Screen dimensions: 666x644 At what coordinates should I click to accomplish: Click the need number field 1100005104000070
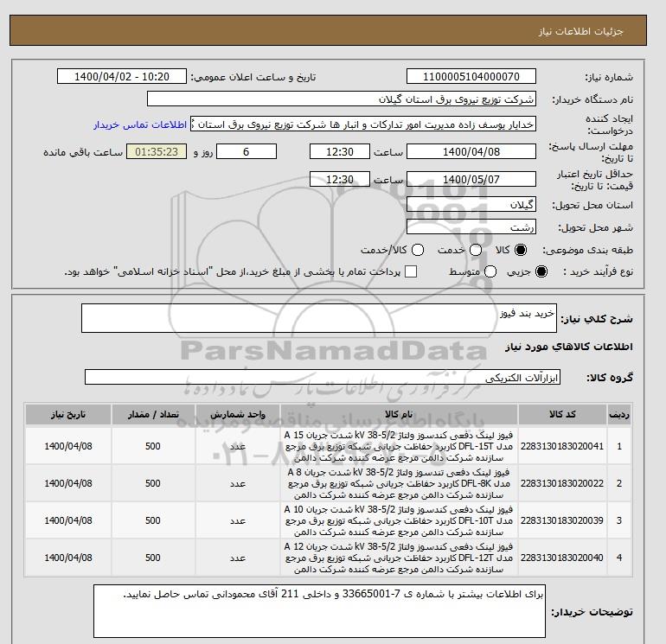471,76
